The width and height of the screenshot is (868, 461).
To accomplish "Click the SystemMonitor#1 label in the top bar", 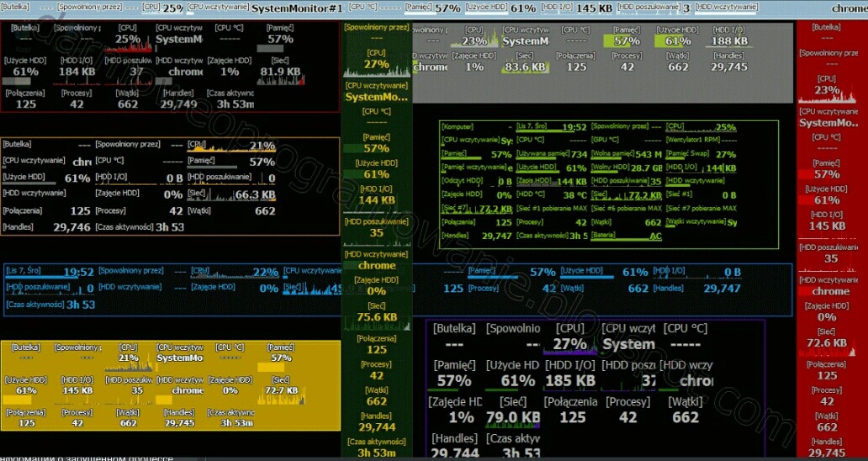I will click(298, 8).
